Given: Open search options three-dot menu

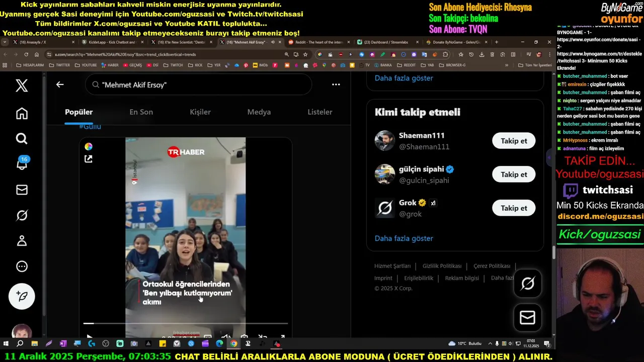Looking at the screenshot, I should click(337, 84).
